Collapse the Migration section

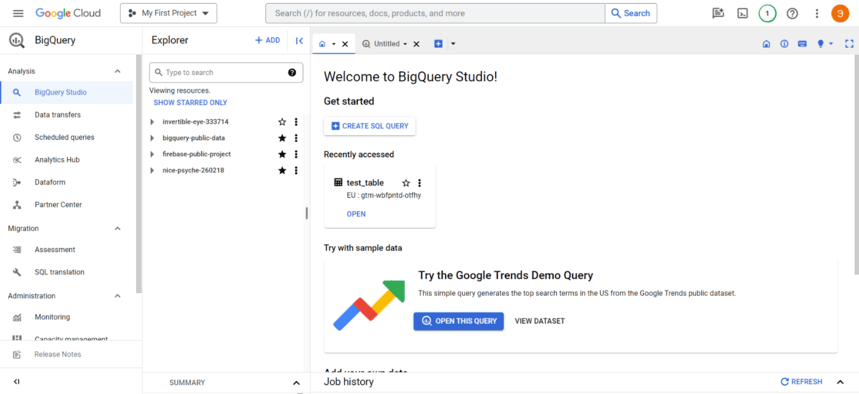coord(117,229)
